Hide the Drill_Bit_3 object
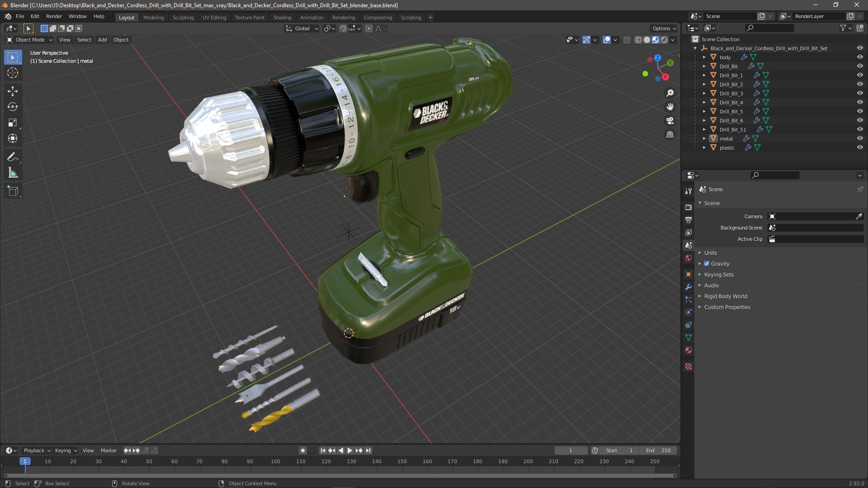This screenshot has height=488, width=868. 859,93
